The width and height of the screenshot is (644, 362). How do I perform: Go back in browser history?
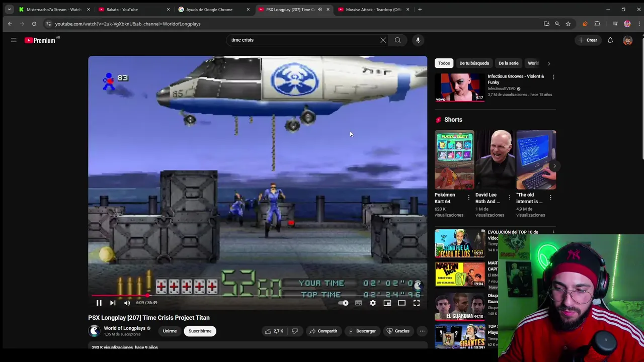[x=10, y=24]
